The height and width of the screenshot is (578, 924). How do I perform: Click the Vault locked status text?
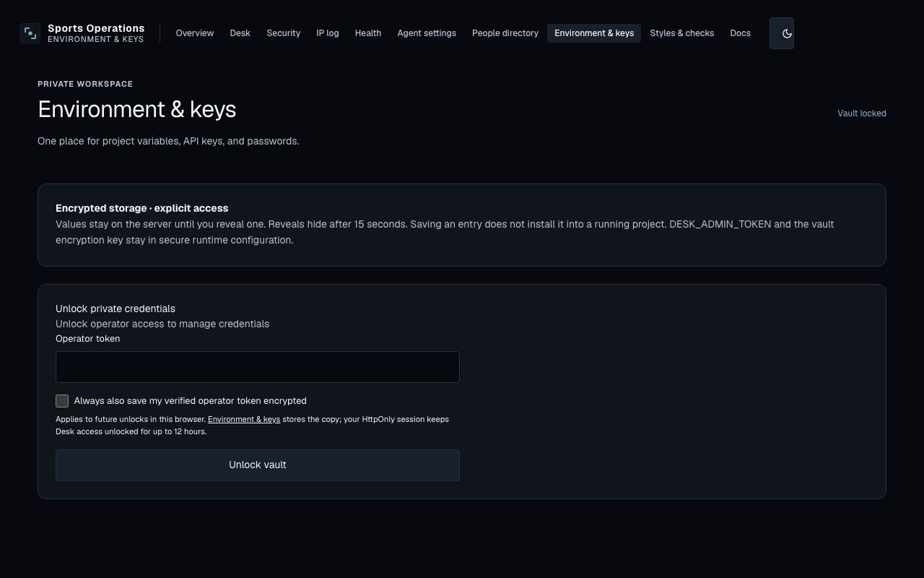coord(862,113)
